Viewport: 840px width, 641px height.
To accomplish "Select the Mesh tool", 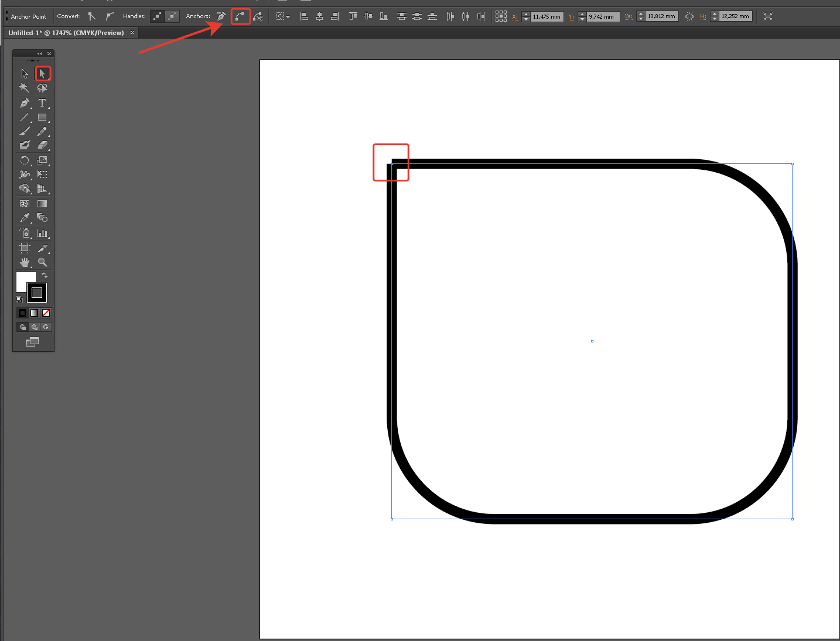I will [25, 204].
